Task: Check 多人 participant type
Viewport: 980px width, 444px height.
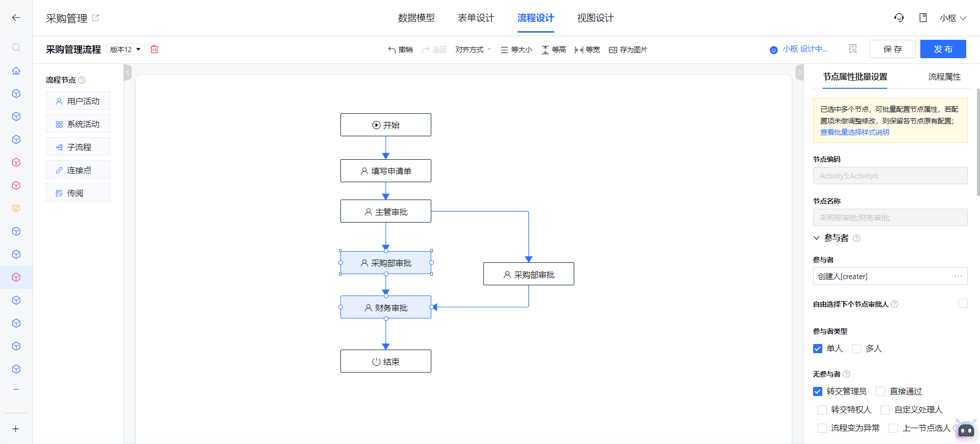Action: pyautogui.click(x=856, y=349)
